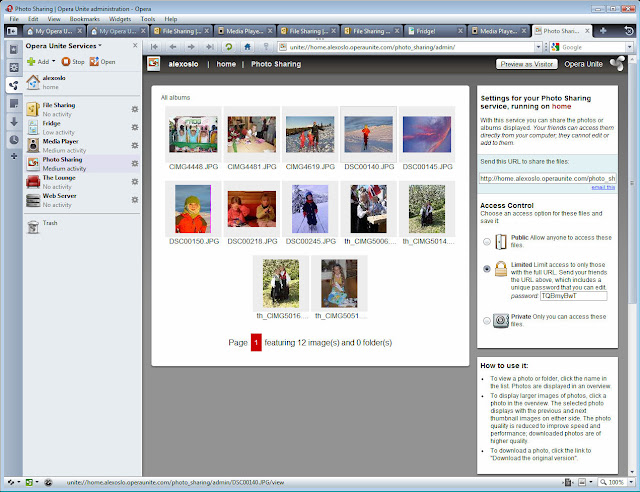Viewport: 640px width, 492px height.
Task: Open the History panel clock icon
Action: 13,139
